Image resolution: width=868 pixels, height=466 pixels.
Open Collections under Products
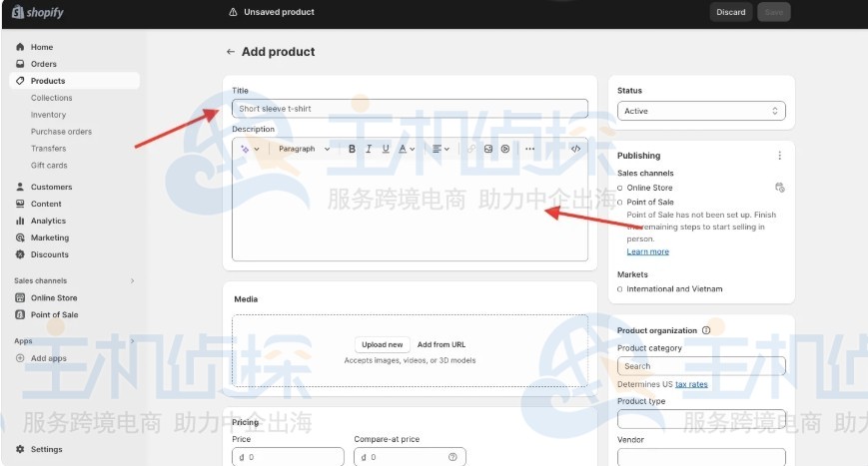coord(52,98)
